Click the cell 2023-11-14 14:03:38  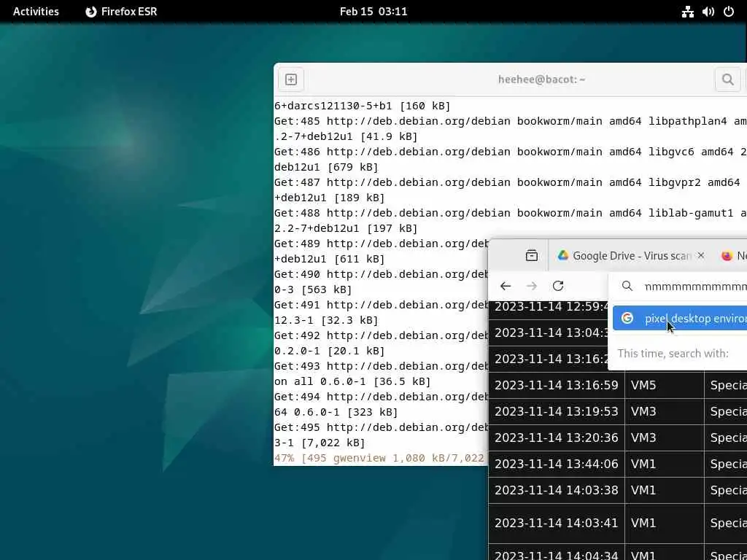(557, 491)
